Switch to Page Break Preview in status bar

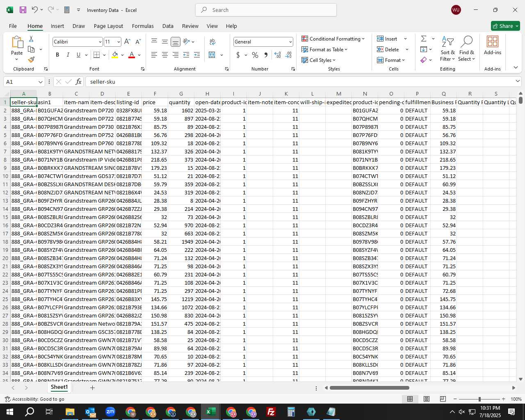coord(443,399)
